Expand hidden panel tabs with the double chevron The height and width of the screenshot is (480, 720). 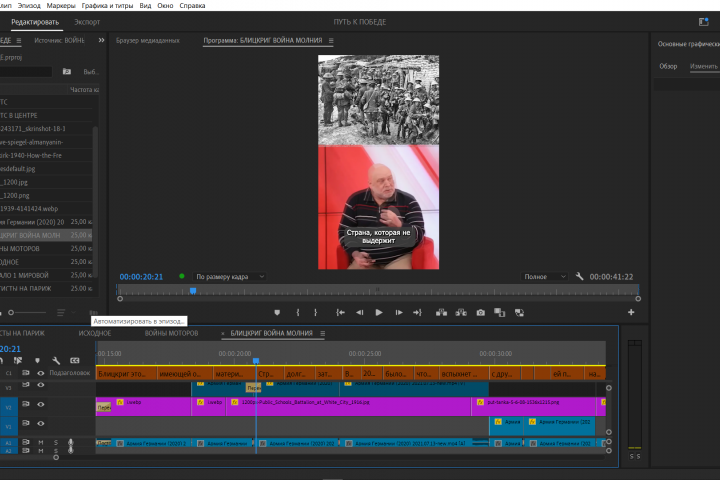click(101, 40)
